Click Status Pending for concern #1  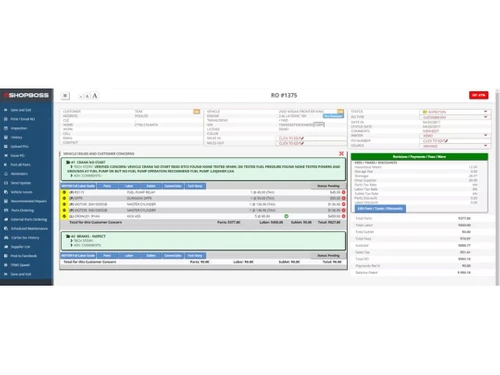[328, 186]
